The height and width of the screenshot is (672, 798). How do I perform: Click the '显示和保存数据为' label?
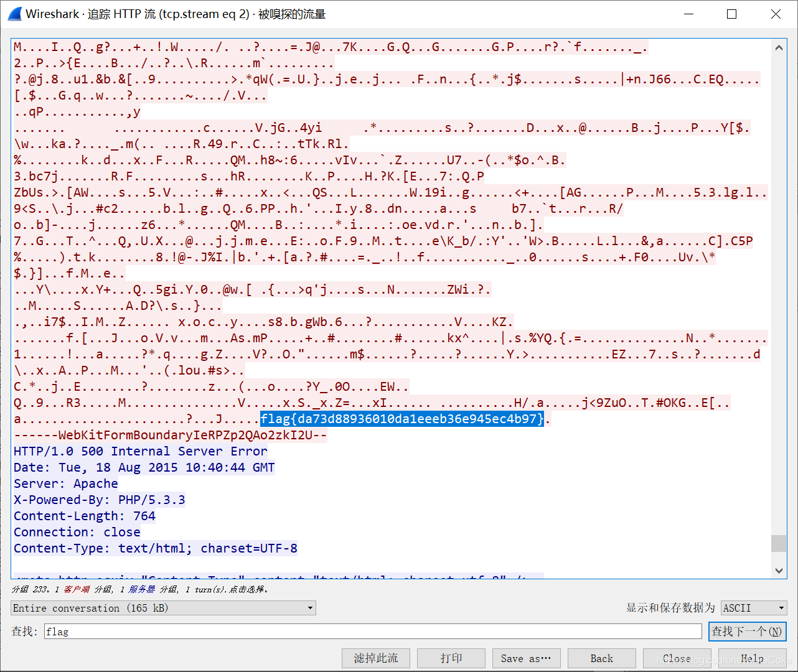coord(670,608)
